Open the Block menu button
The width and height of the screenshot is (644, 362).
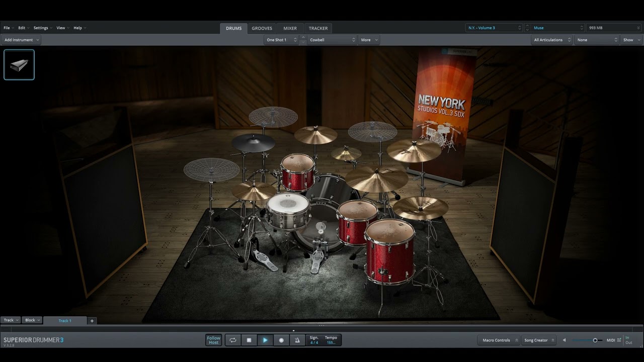(x=32, y=320)
